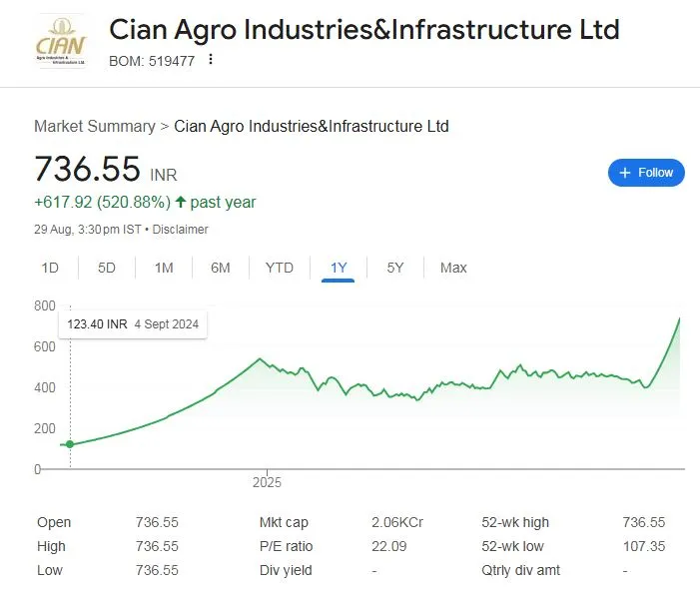Click the green up arrow icon
Screen dimensions: 700x596
pyautogui.click(x=181, y=202)
